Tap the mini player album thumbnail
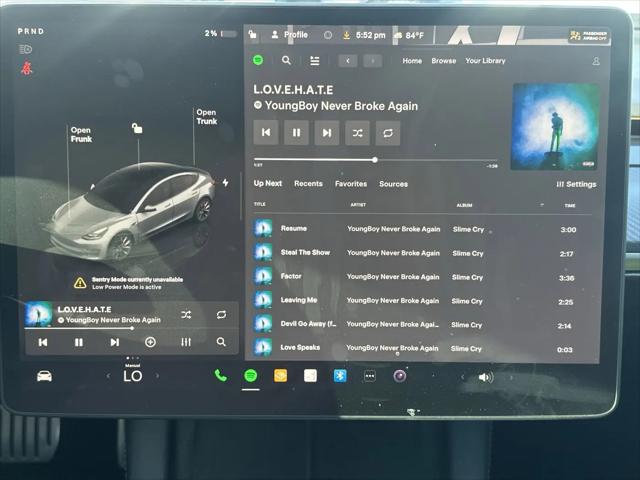Viewport: 640px width, 480px height. 39,314
